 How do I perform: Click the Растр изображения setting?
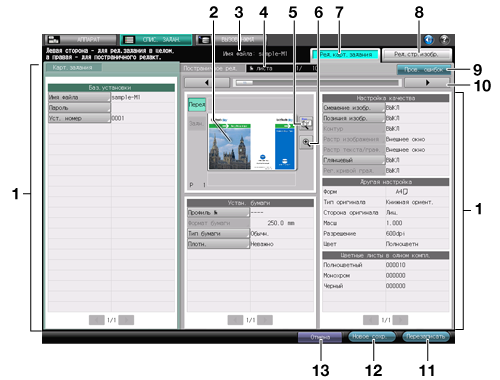click(x=354, y=139)
